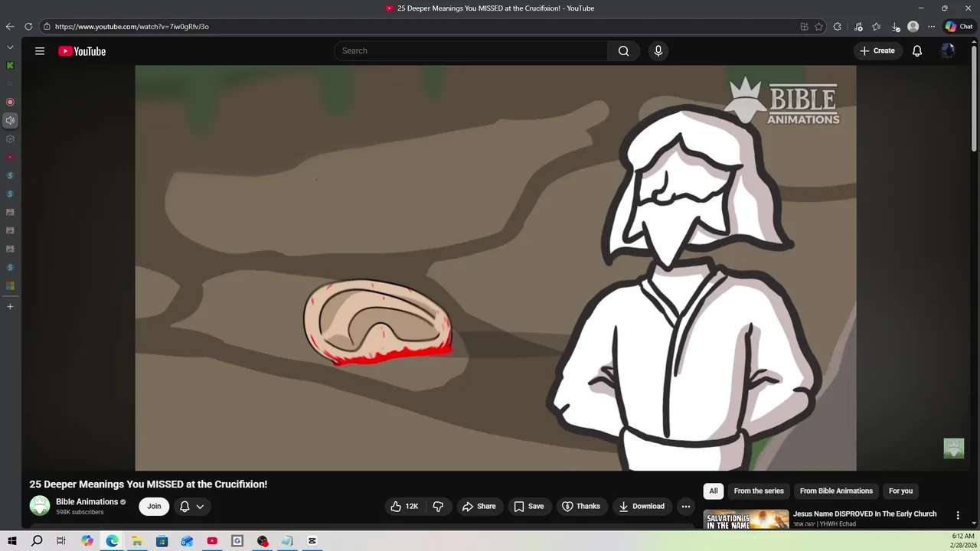Viewport: 980px width, 551px height.
Task: Like the video showing 12K likes
Action: click(405, 507)
